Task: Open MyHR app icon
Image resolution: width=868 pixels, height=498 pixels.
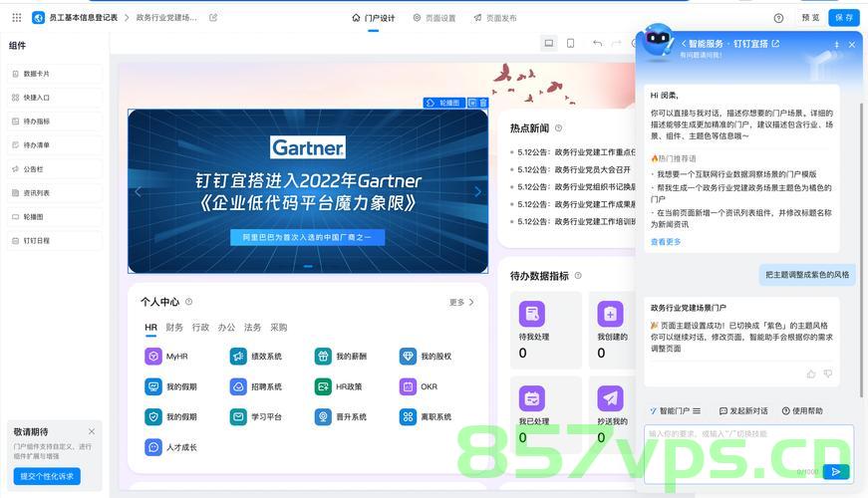Action: (153, 357)
